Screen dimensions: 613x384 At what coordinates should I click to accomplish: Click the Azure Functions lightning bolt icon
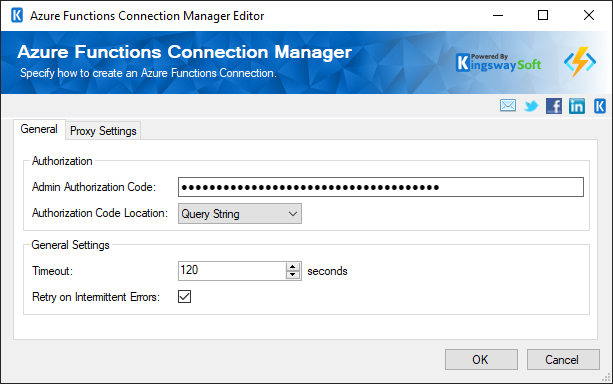pos(580,62)
